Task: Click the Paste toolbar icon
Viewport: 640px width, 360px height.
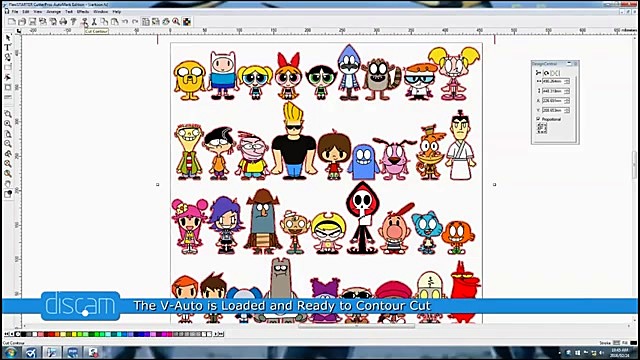Action: pyautogui.click(x=115, y=22)
